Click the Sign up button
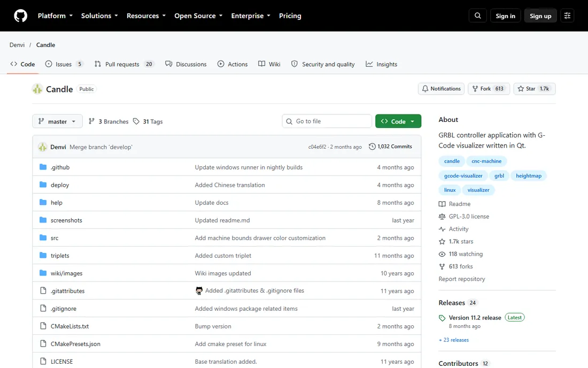This screenshot has width=588, height=368. click(x=540, y=16)
